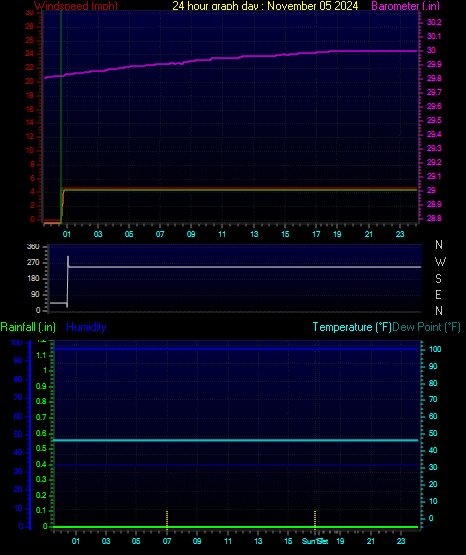Click the Windspeed (mph) axis label
This screenshot has height=555, width=466.
(x=76, y=5)
